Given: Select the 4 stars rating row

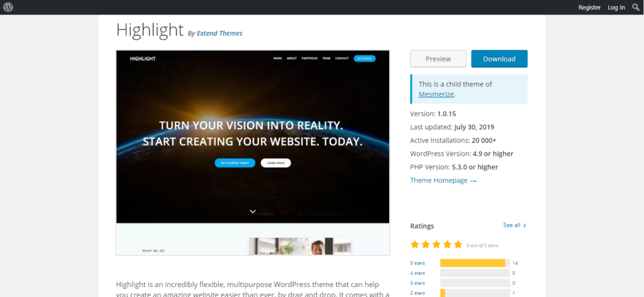Looking at the screenshot, I should click(417, 273).
